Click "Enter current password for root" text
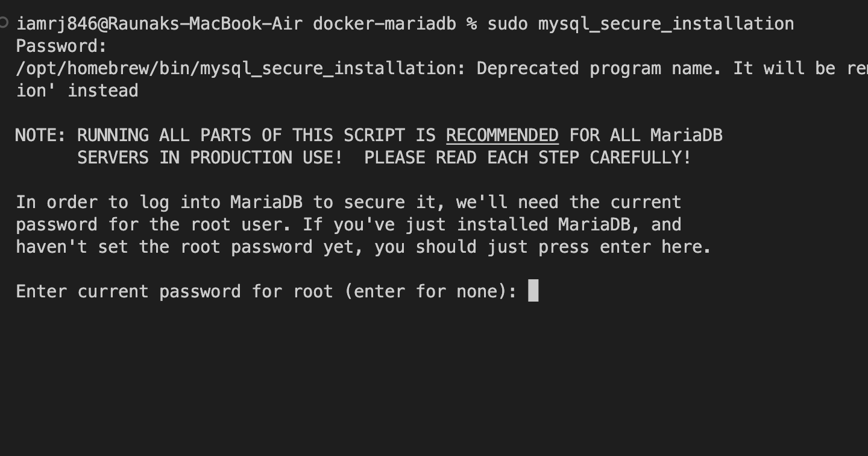Screen dimensions: 868x456 click(174, 291)
